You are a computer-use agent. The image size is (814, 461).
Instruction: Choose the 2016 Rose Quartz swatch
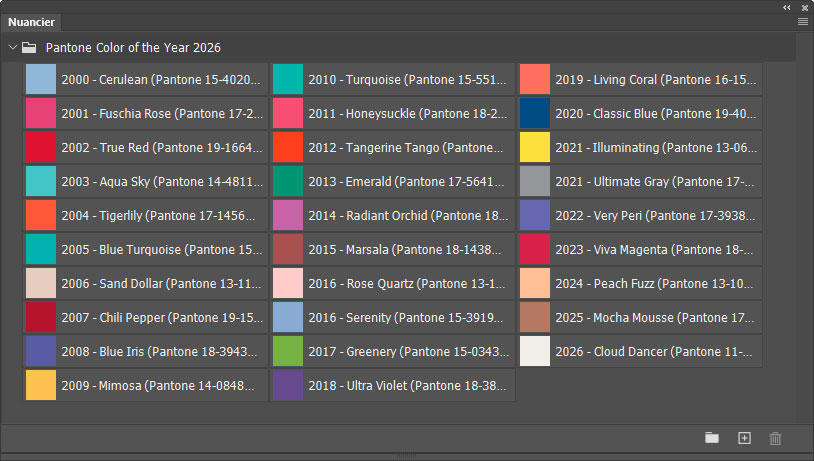(288, 283)
